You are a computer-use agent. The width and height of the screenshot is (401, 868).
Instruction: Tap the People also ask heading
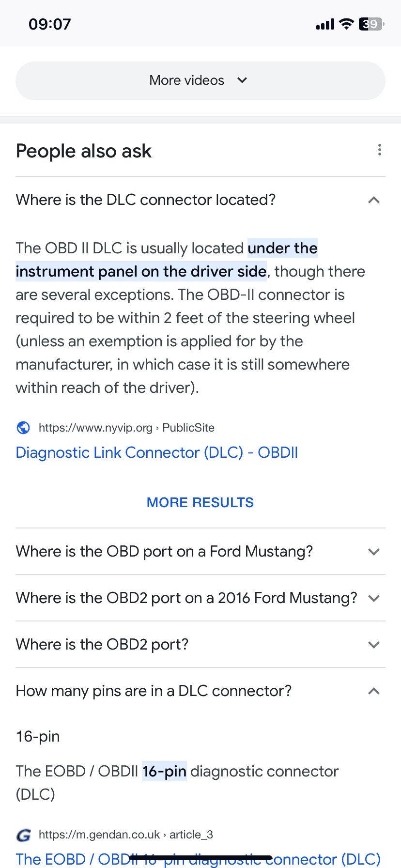[x=84, y=151]
